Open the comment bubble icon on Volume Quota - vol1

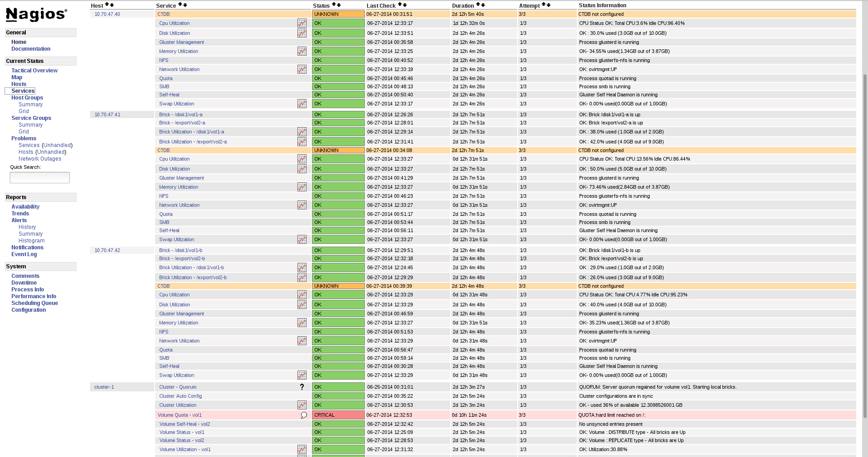[303, 415]
